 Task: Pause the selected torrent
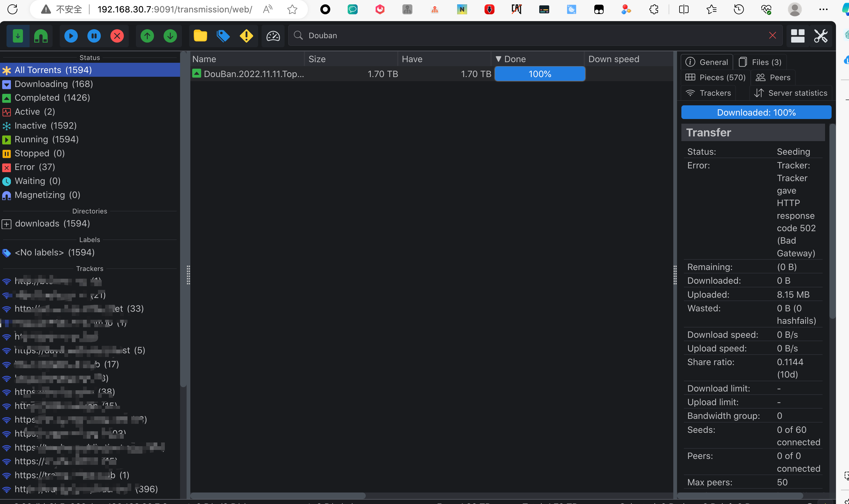pos(94,36)
